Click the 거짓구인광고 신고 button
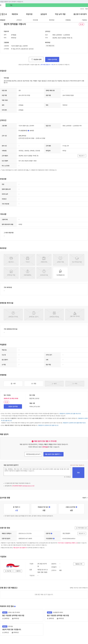Screen dimensions: 88x644 (x=81, y=528)
